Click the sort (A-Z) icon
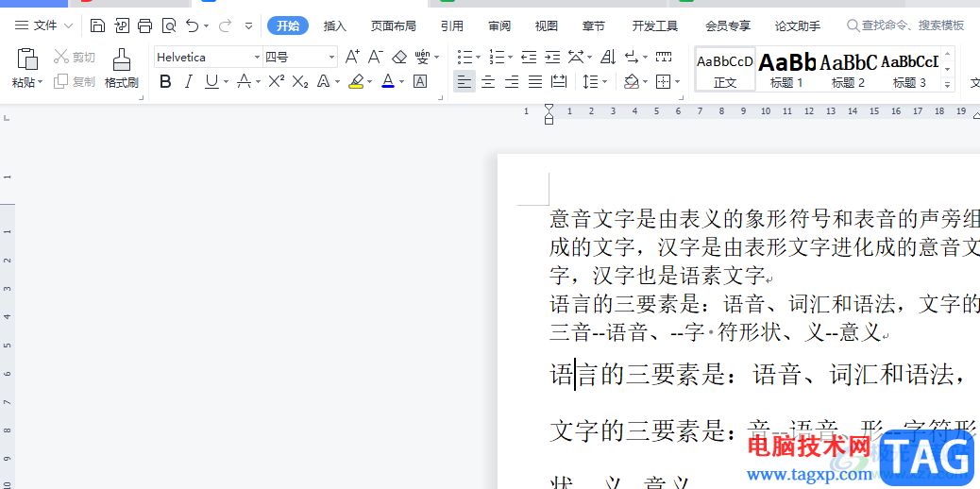The width and height of the screenshot is (980, 489). pyautogui.click(x=607, y=58)
